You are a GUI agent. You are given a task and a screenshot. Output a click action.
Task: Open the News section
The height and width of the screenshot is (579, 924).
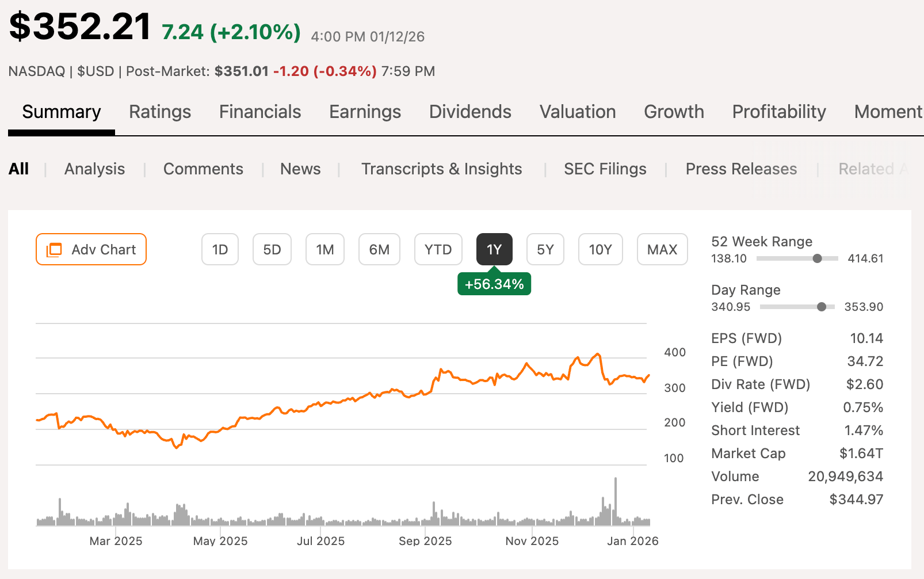(x=300, y=169)
